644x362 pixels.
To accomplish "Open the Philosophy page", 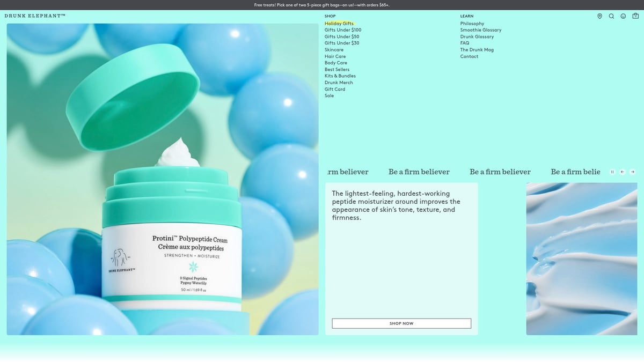I will pos(472,24).
